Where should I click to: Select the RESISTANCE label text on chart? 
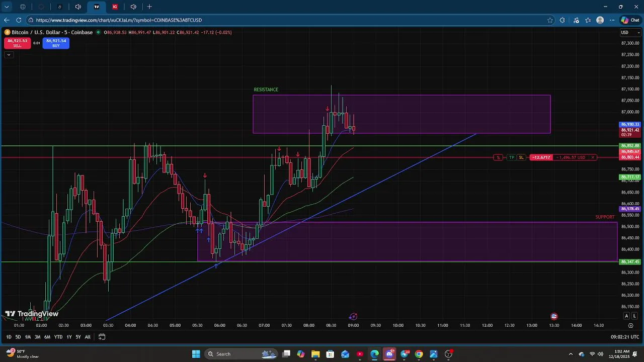pyautogui.click(x=266, y=89)
